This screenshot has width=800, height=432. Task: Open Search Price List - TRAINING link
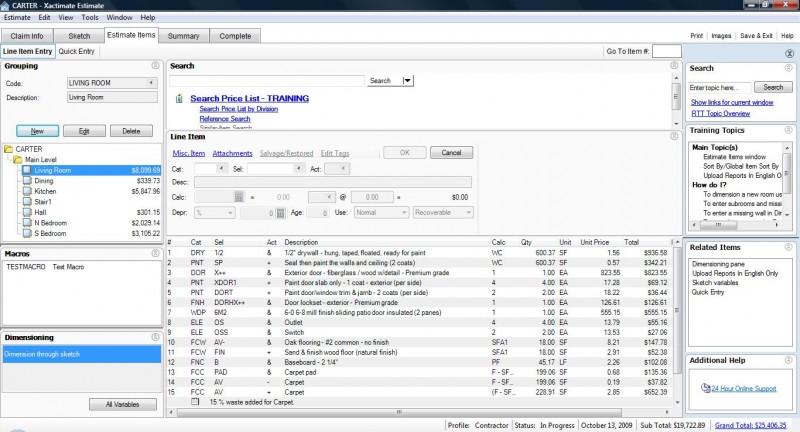249,98
